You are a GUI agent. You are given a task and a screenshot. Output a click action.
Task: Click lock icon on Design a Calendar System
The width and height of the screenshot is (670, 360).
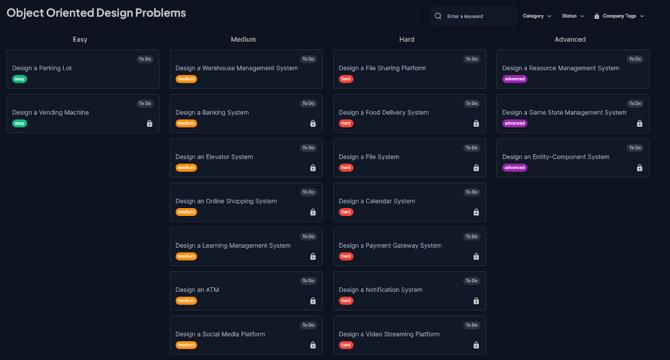pyautogui.click(x=476, y=212)
